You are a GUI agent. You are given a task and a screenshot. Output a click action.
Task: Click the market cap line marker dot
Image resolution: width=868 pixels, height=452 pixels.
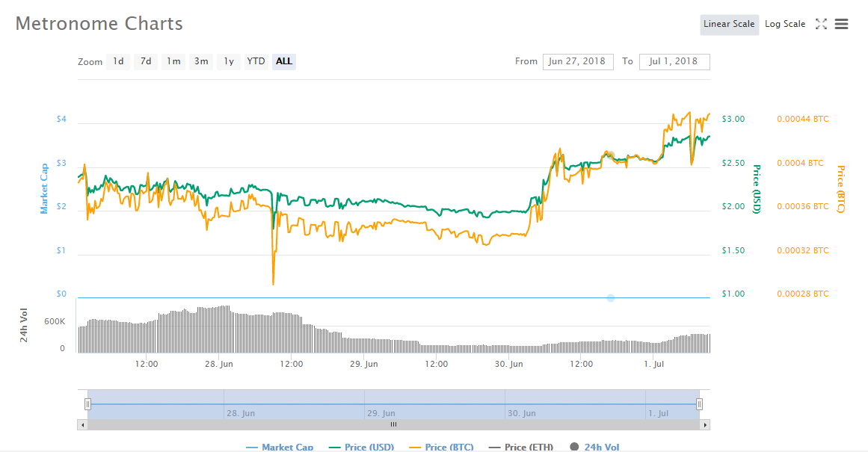pyautogui.click(x=611, y=298)
